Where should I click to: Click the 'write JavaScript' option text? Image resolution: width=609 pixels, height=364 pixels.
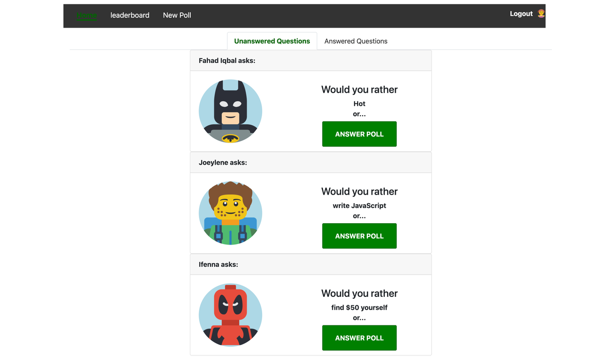click(x=359, y=206)
